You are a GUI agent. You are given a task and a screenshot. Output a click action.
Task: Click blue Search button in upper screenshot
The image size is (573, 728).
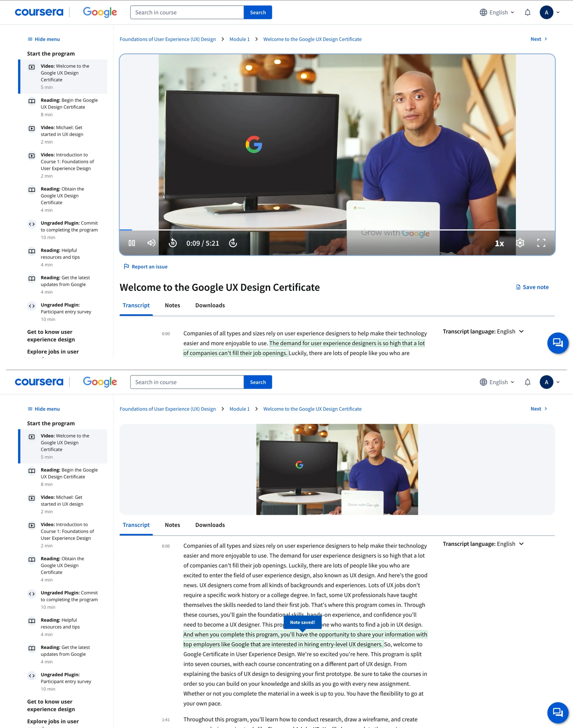pos(258,12)
